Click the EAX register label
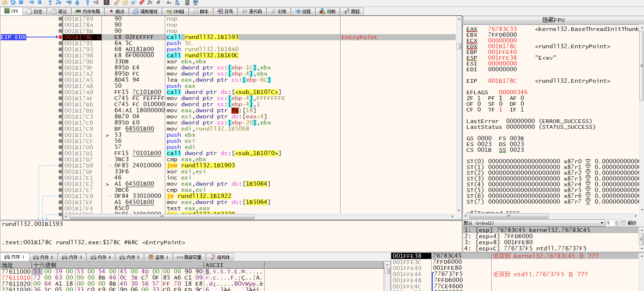Image resolution: width=644 pixels, height=291 pixels. [x=472, y=29]
